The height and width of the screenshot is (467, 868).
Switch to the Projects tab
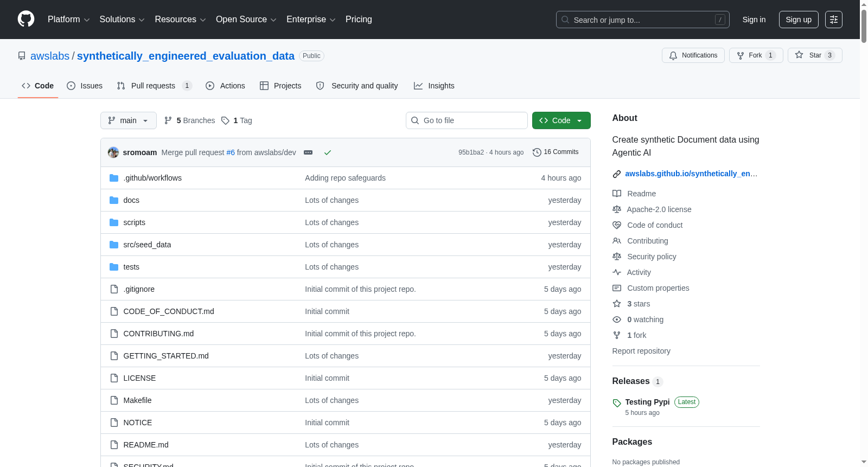point(280,86)
